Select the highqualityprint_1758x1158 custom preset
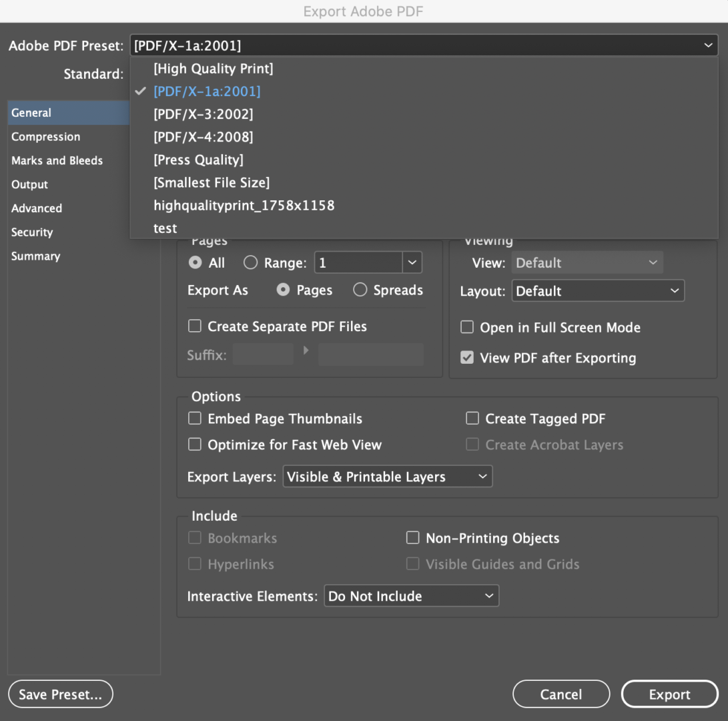 tap(244, 206)
